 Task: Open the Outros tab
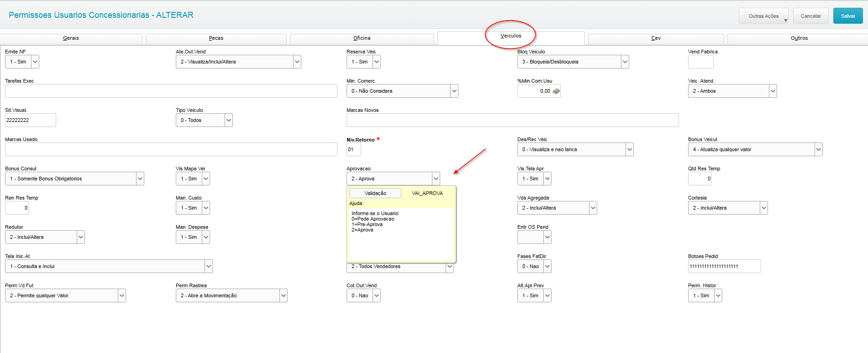[799, 38]
